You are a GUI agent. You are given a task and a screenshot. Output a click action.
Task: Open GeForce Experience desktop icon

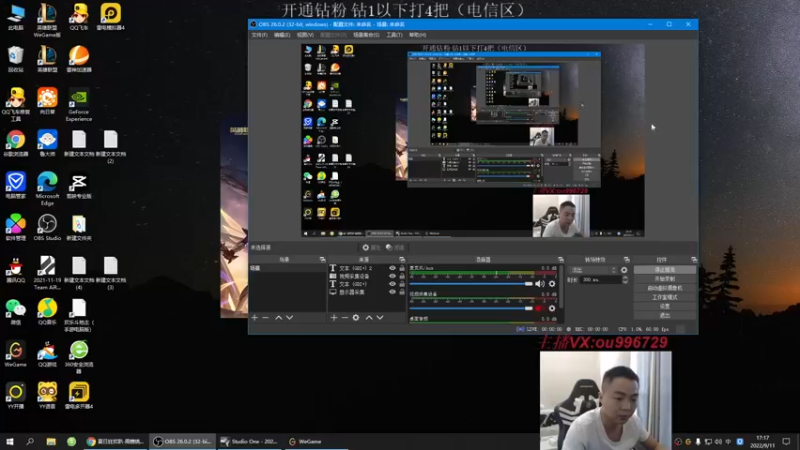79,106
